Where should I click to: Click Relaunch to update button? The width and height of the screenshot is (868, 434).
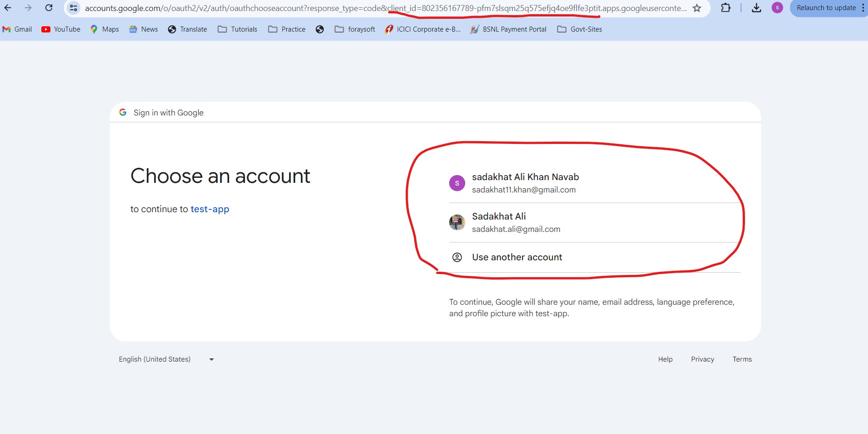pyautogui.click(x=826, y=8)
